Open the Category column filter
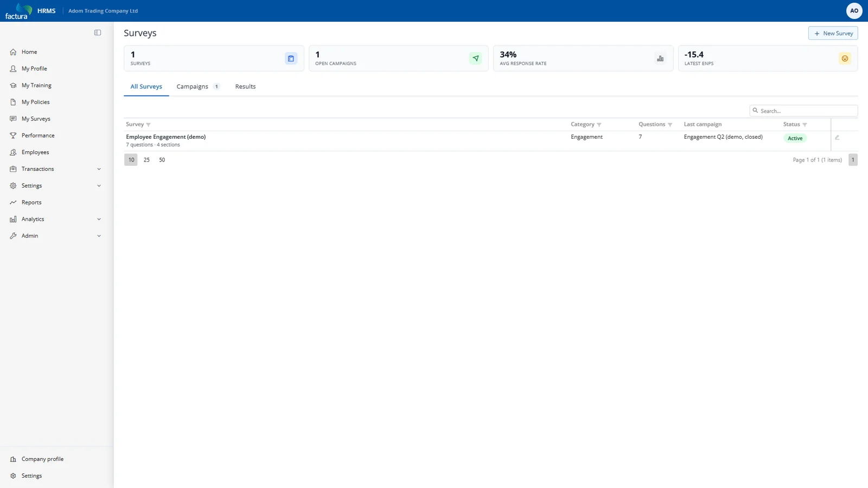 coord(599,125)
